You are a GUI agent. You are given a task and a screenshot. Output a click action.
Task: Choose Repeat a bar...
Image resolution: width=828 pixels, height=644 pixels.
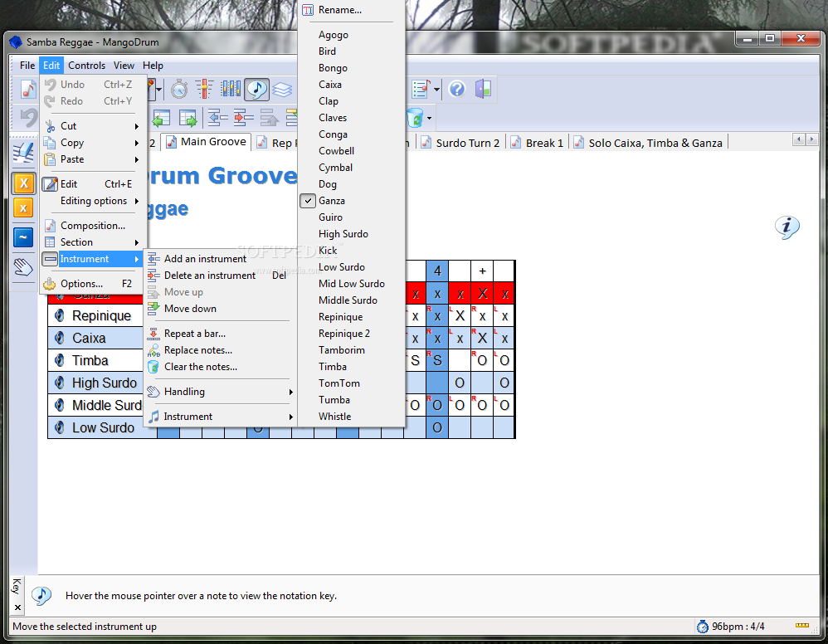pyautogui.click(x=221, y=334)
